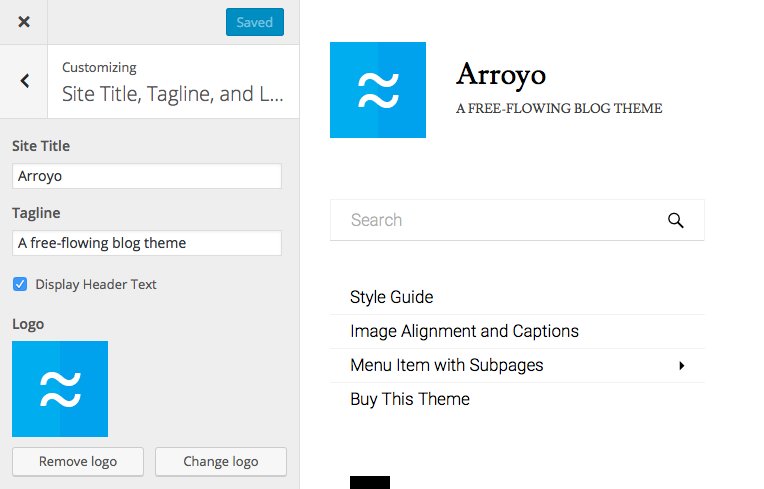Viewport: 764px width, 489px height.
Task: Click the Site Title text field
Action: point(147,176)
